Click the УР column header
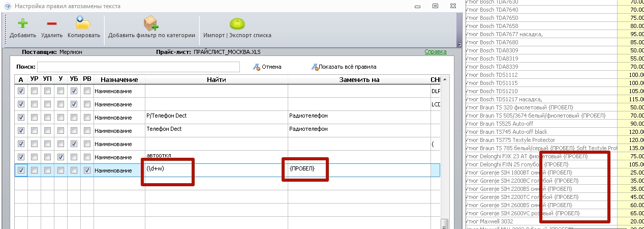This screenshot has height=229, width=644. click(x=34, y=80)
